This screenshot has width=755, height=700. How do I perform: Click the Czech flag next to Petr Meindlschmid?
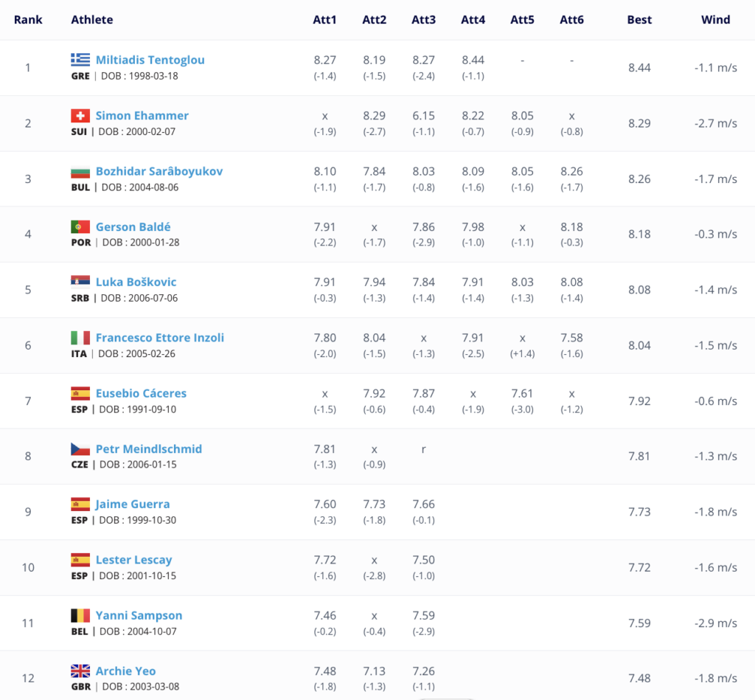80,449
